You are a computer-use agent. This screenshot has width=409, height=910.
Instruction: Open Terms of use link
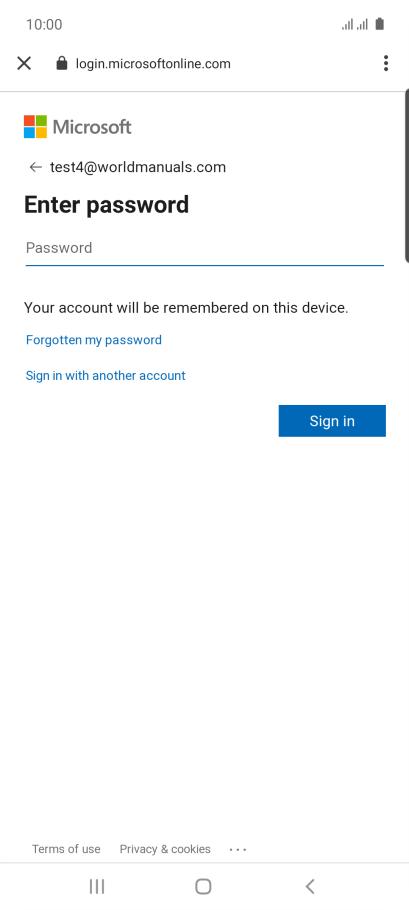point(66,849)
